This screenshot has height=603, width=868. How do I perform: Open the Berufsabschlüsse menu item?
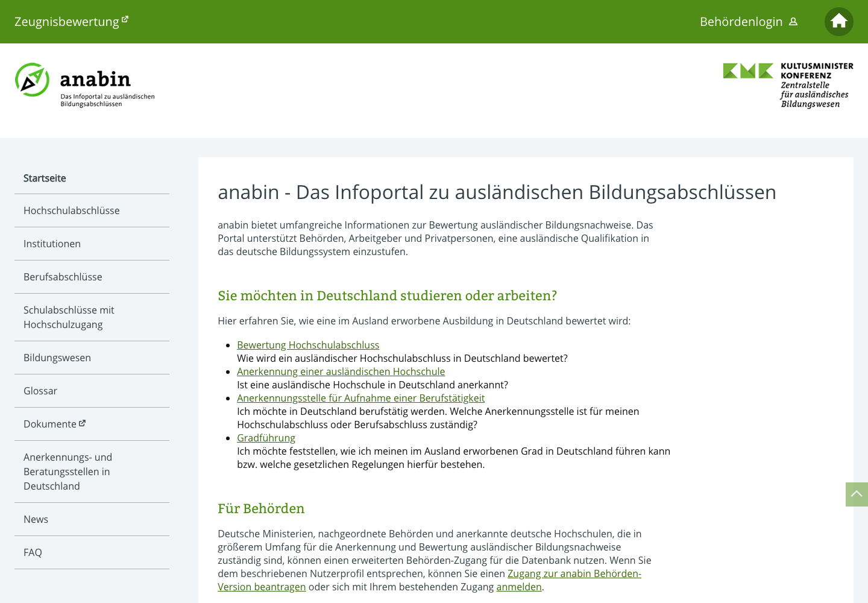click(x=92, y=277)
